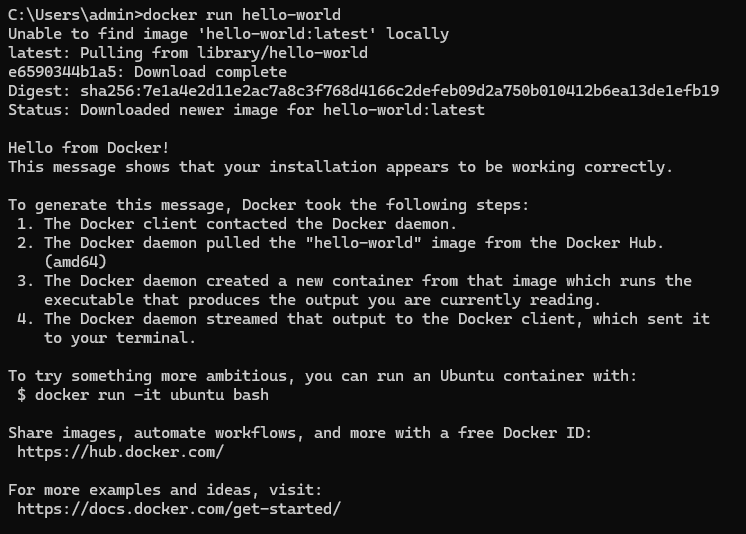Click 'latest: Pulling from library/hello-world' line
The height and width of the screenshot is (534, 746).
tap(187, 53)
